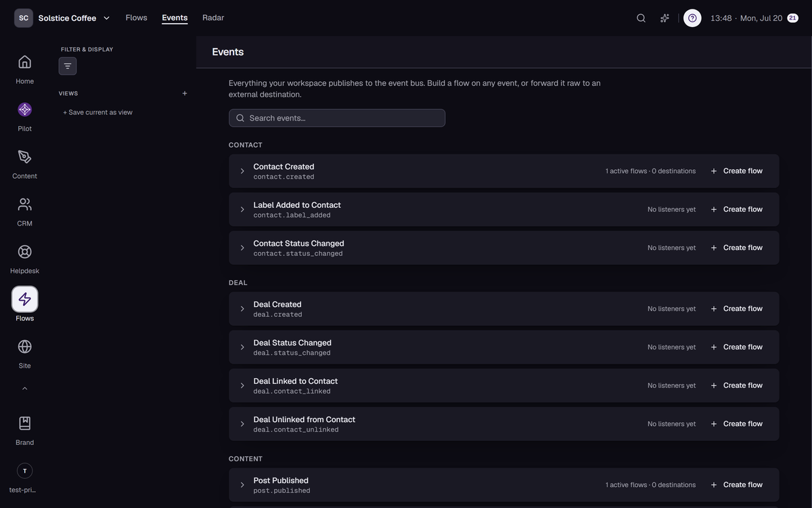Create flow for Label Added to Contact

click(x=737, y=209)
